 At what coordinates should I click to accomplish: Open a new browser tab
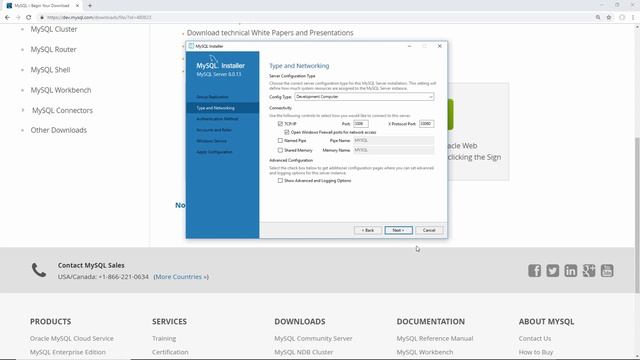point(90,6)
